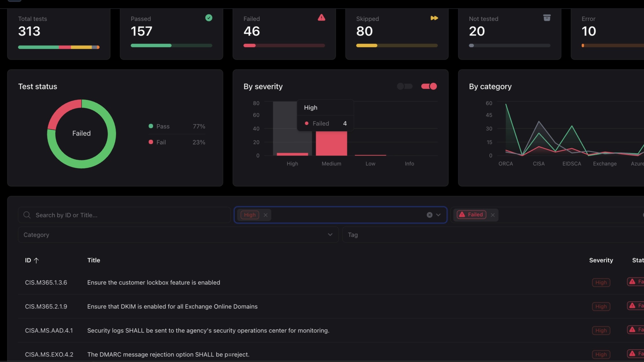Click the Not tested archive icon
644x362 pixels.
click(x=547, y=18)
